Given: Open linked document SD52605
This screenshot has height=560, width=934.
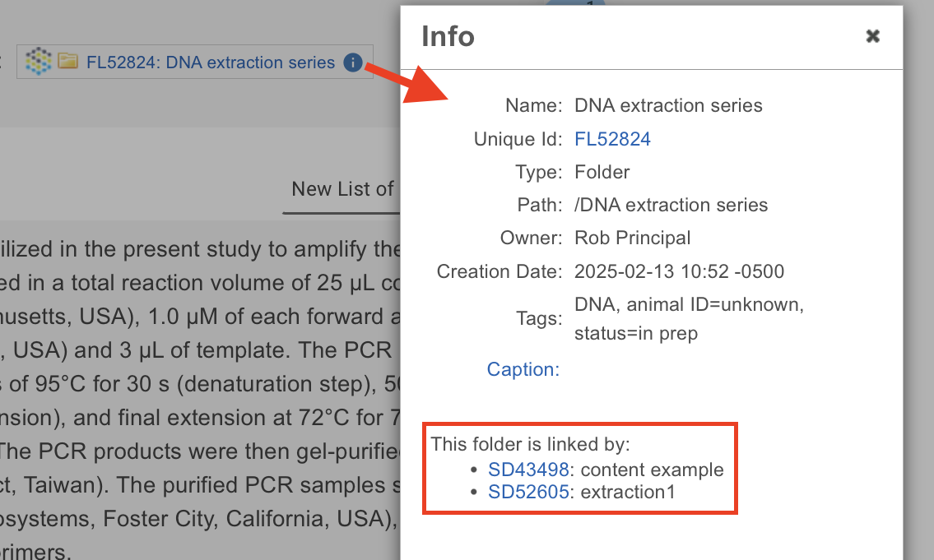Looking at the screenshot, I should coord(528,493).
